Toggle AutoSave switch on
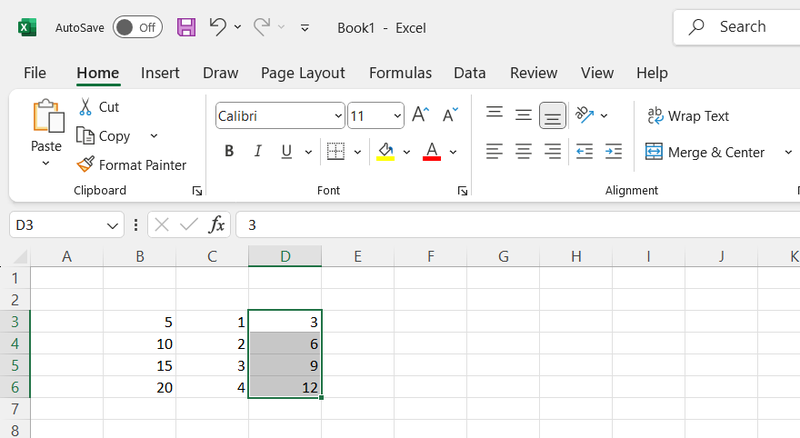 (x=138, y=28)
